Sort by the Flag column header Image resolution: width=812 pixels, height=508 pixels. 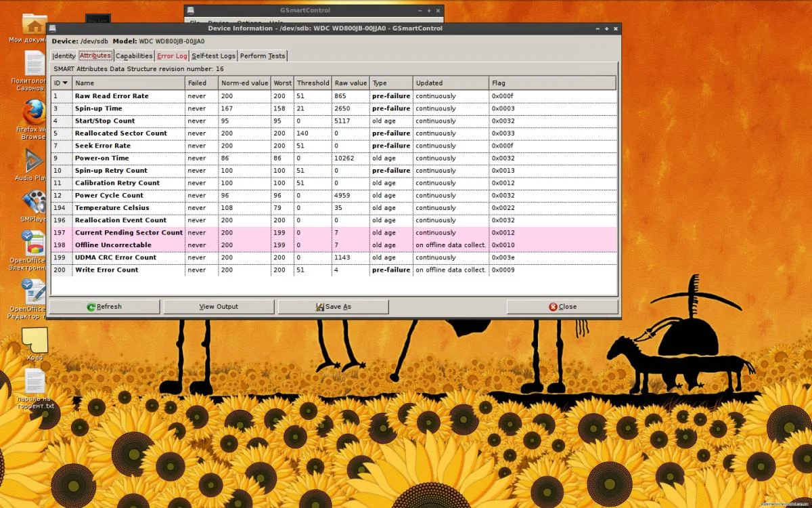click(552, 83)
